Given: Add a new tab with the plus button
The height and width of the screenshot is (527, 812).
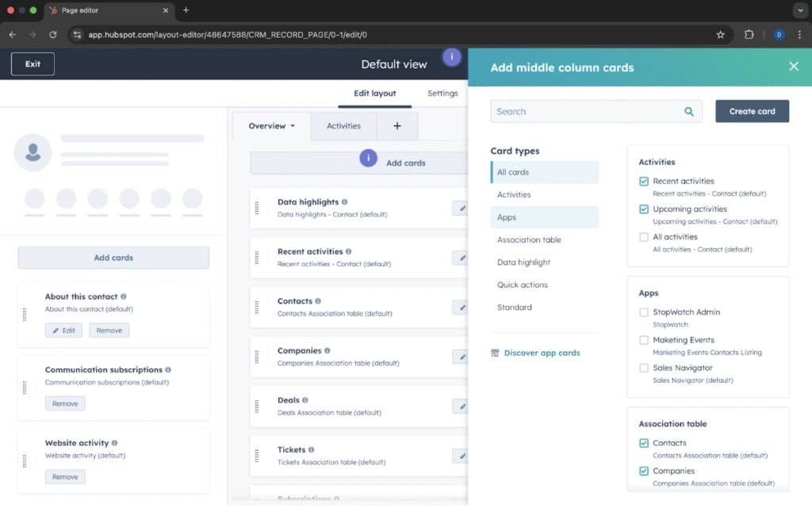Looking at the screenshot, I should click(397, 126).
